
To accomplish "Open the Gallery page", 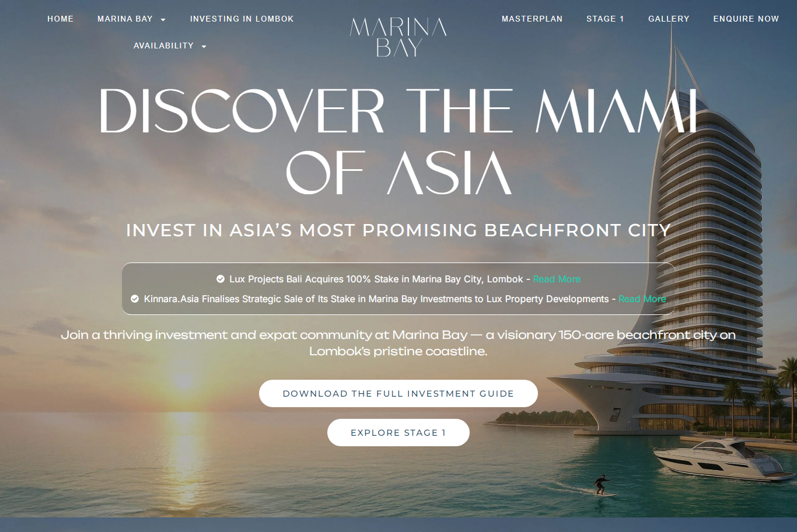I will 669,19.
